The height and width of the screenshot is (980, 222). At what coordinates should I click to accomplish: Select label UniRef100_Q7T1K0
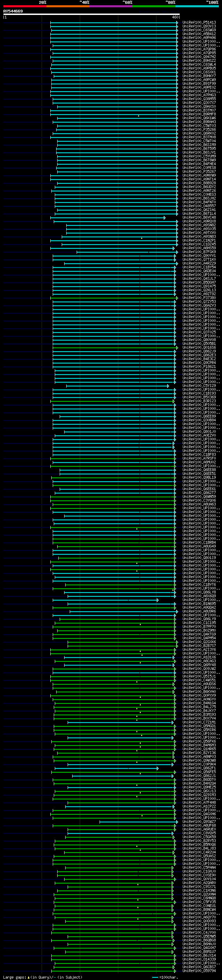[x=199, y=259]
